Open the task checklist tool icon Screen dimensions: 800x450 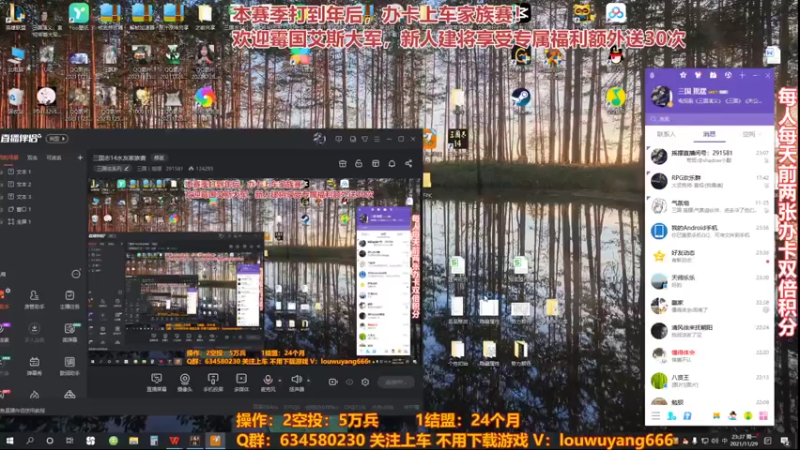[x=69, y=299]
